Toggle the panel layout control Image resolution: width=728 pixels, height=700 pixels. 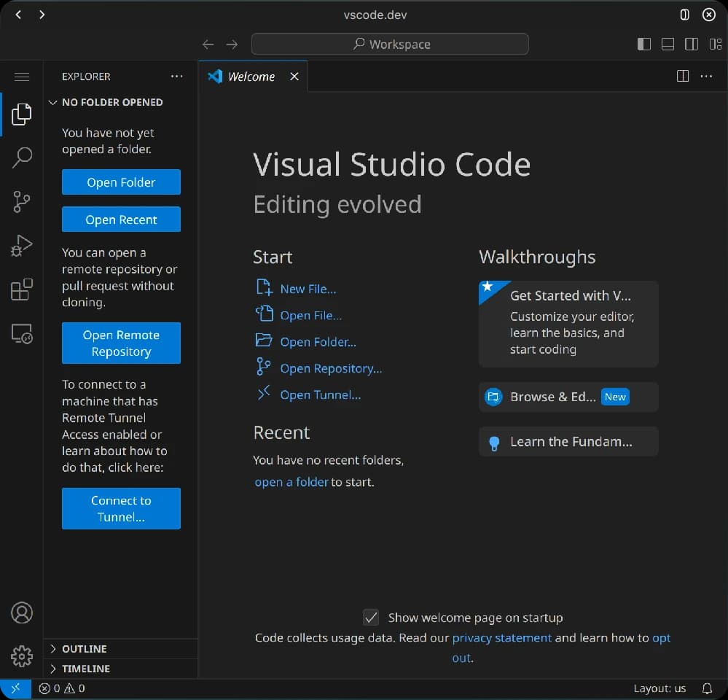click(667, 44)
